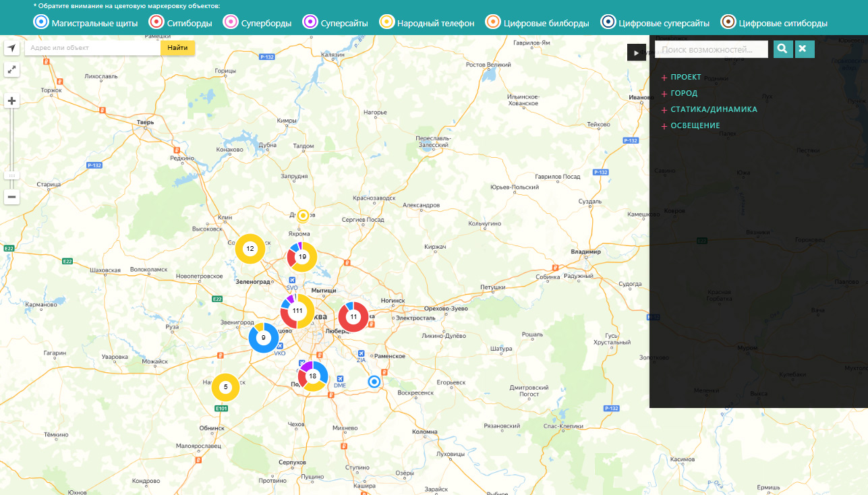Clear search with the X button
The image size is (868, 495).
(805, 49)
